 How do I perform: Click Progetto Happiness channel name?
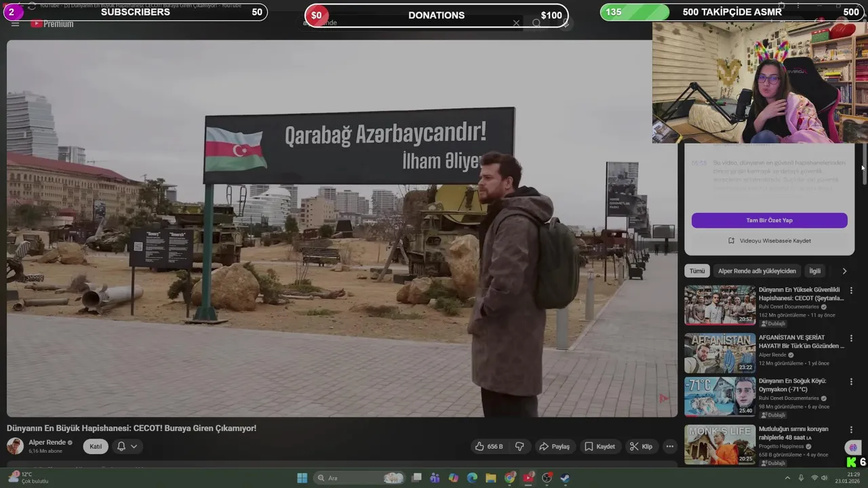[781, 446]
